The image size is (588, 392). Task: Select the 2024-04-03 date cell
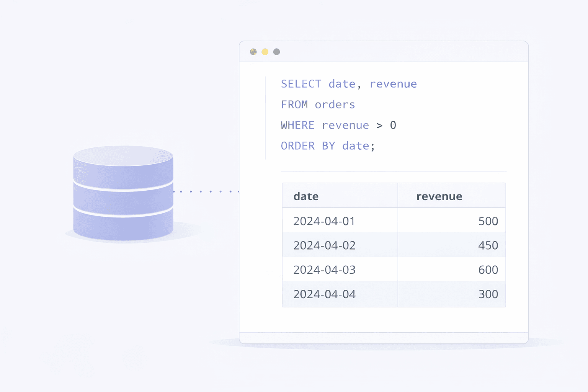pos(324,269)
